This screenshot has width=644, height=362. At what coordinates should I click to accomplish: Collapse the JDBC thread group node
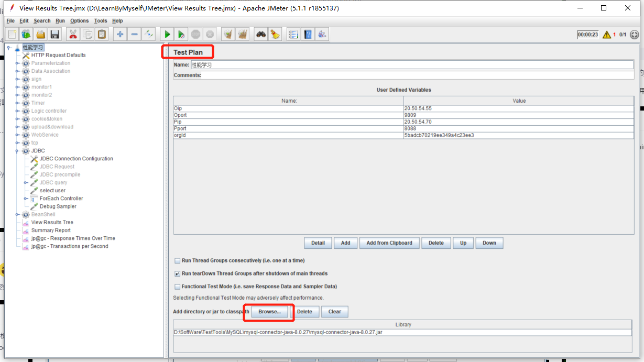click(17, 151)
